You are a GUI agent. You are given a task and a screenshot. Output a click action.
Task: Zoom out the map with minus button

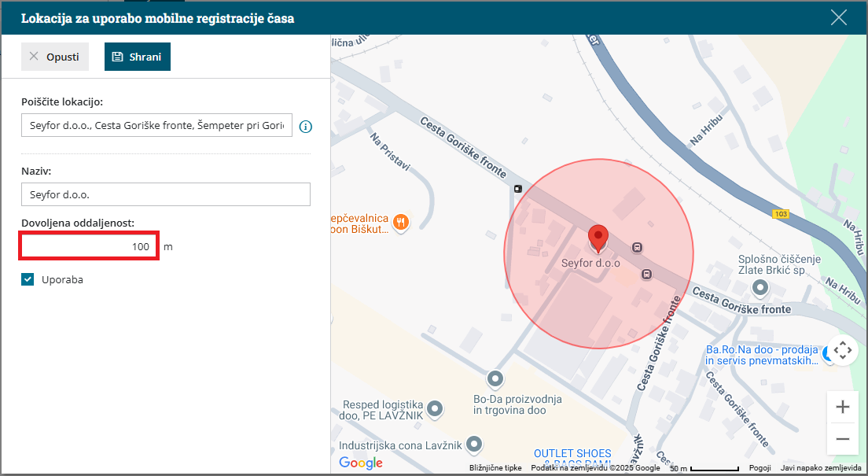pos(843,439)
